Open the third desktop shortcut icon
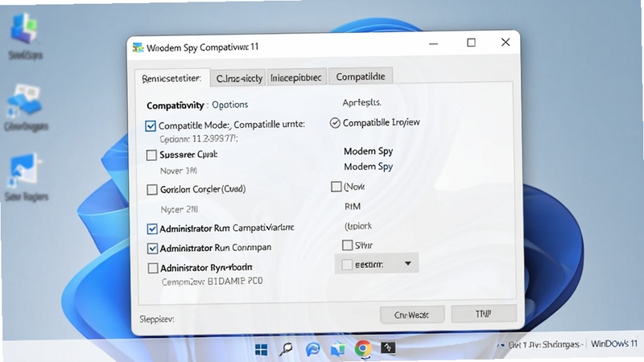 click(25, 169)
